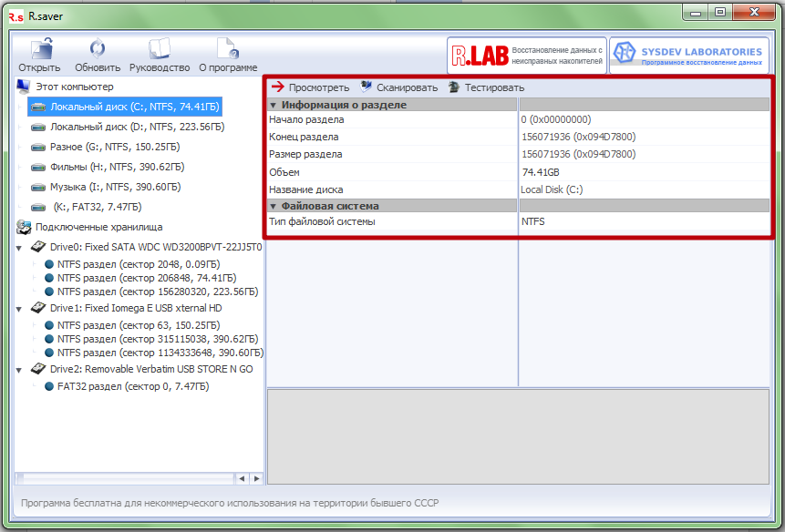Click blue dot icon of sector 2048 partition

tap(49, 264)
